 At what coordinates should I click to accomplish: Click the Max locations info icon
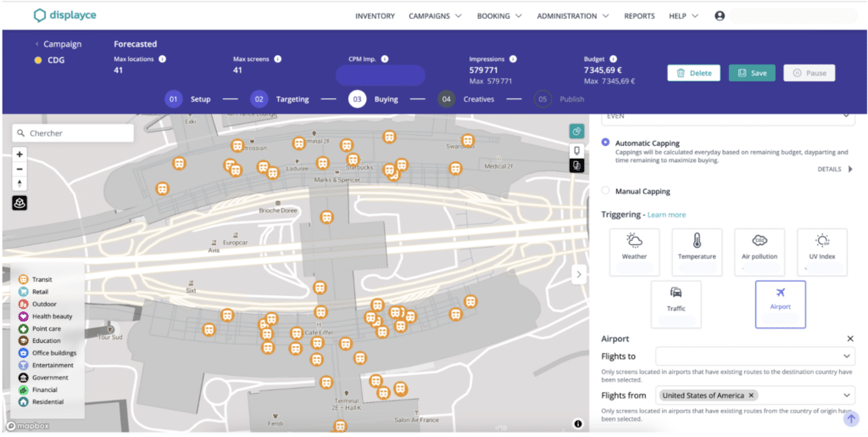[162, 59]
